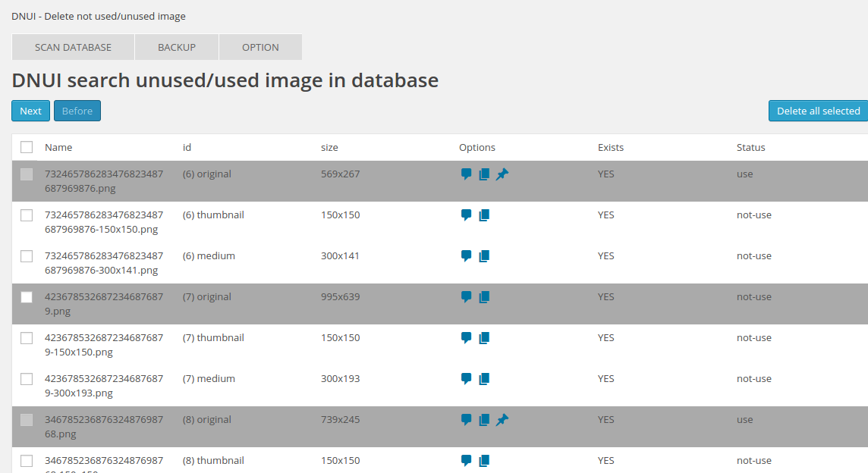This screenshot has height=473, width=868.
Task: Click the pin icon in the (6) original row
Action: click(502, 174)
